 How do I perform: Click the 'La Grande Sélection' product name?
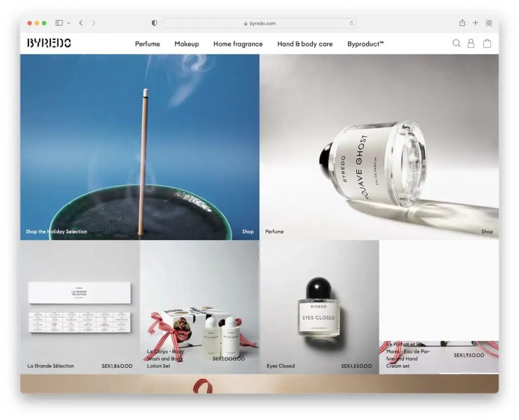(51, 366)
